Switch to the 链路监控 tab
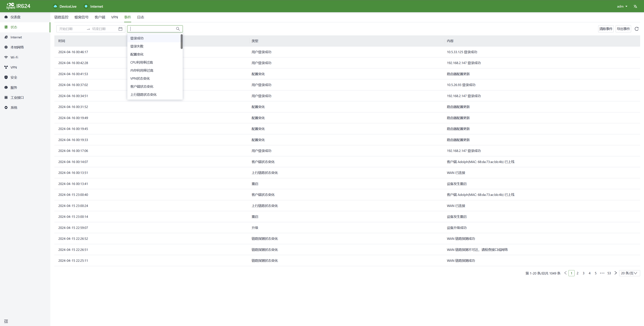Viewport: 644px width, 326px height. pos(61,17)
